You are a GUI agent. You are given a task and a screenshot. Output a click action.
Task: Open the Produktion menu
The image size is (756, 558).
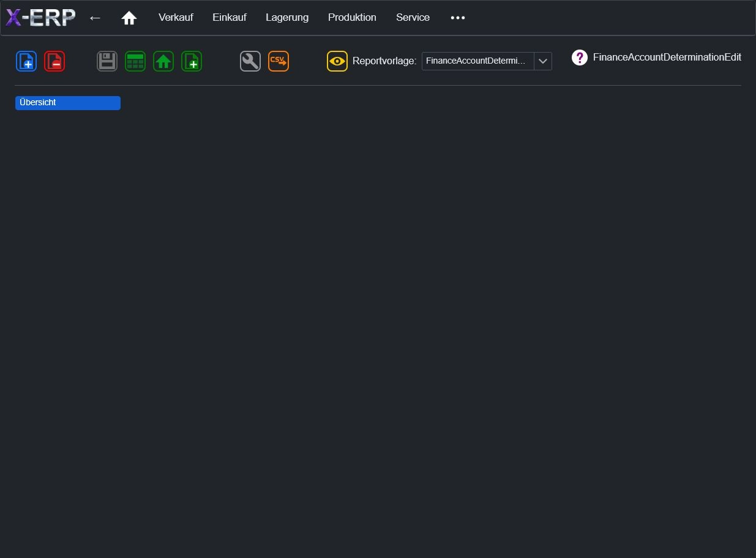tap(352, 17)
